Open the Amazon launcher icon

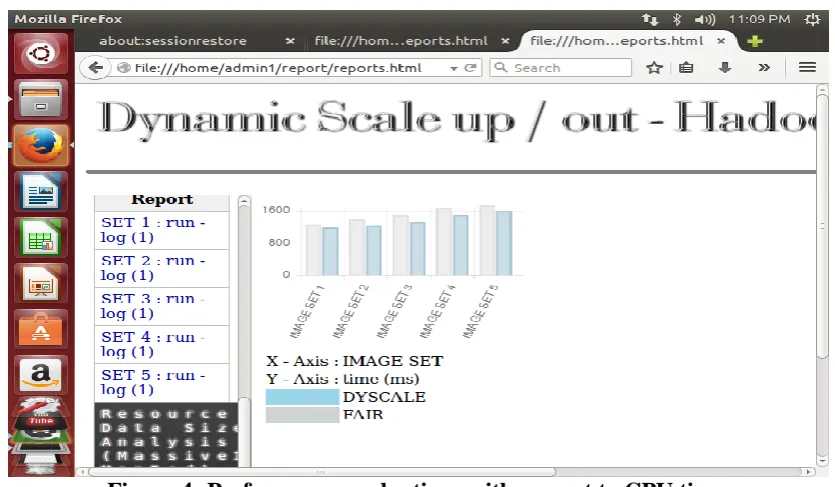click(41, 375)
